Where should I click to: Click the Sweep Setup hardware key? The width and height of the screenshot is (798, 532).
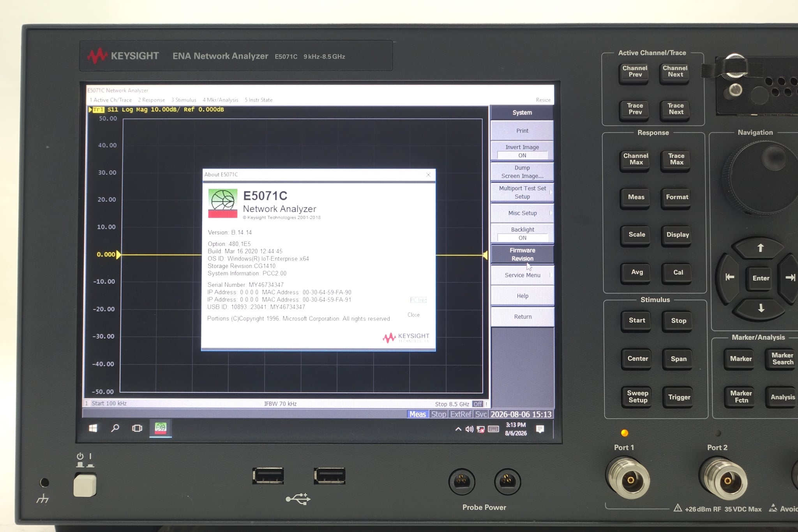point(638,397)
